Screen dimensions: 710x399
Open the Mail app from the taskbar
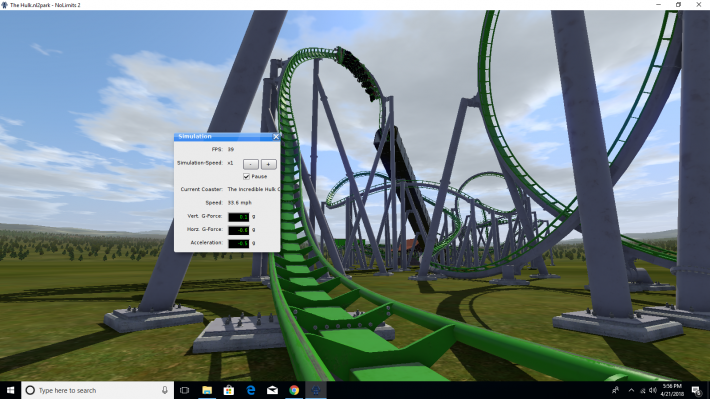click(x=272, y=390)
